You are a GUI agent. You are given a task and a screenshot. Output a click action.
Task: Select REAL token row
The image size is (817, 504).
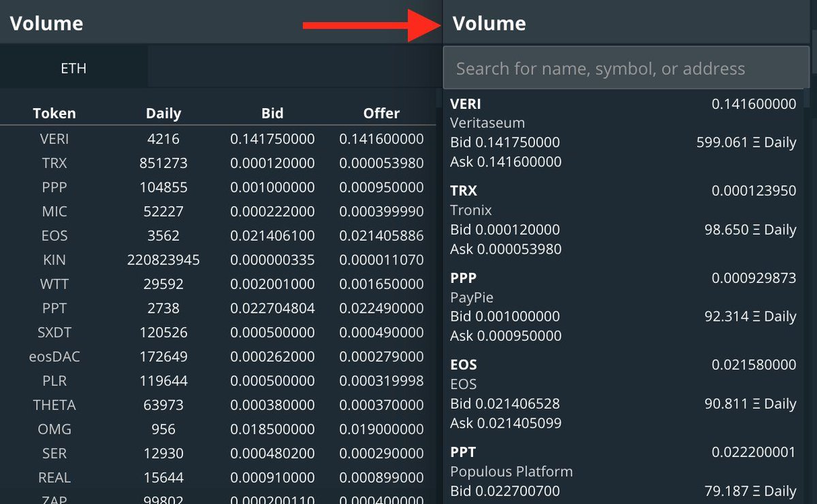(218, 477)
